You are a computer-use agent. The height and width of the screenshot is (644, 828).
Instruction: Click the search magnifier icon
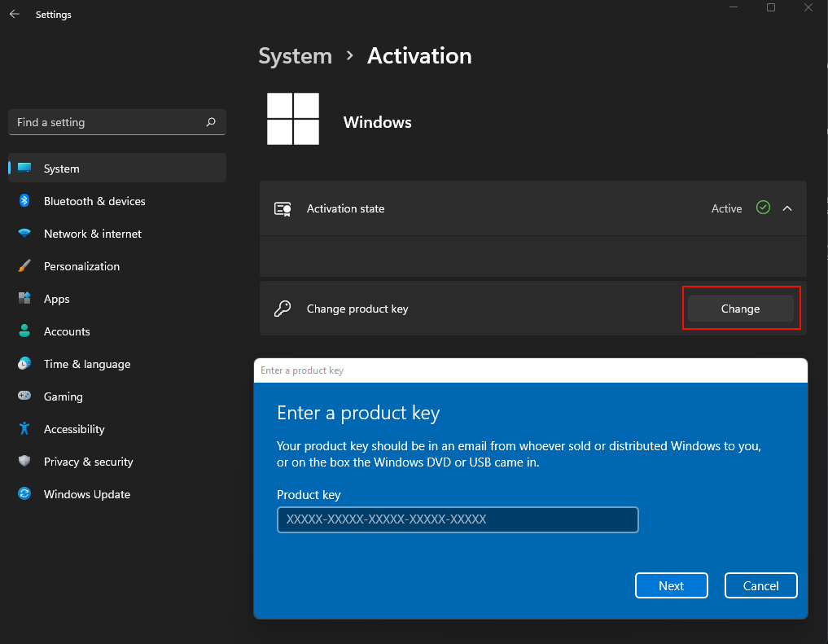pos(211,122)
